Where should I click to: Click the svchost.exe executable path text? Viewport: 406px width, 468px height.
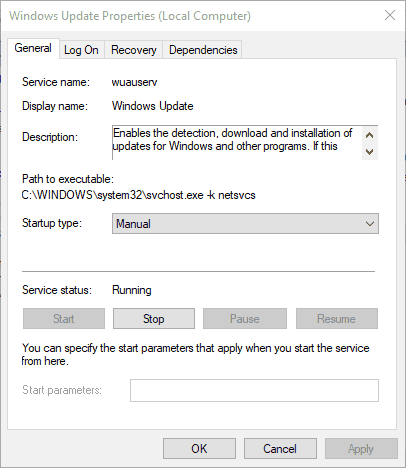(138, 195)
